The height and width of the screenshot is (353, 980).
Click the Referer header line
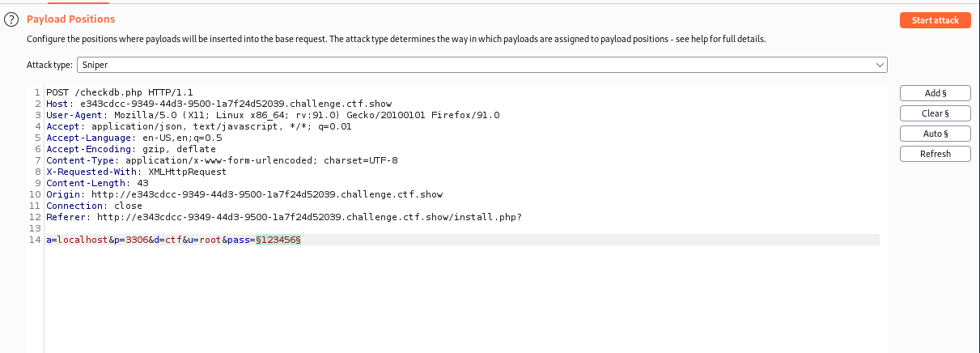pos(283,217)
